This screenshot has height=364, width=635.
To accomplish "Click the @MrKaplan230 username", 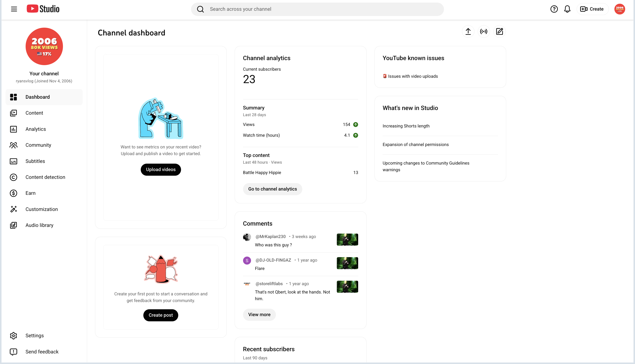I will 270,237.
